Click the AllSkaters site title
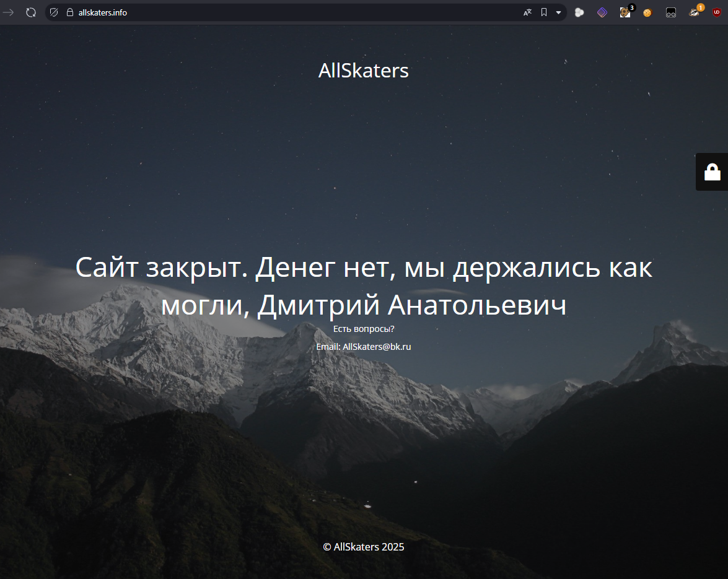 (364, 71)
